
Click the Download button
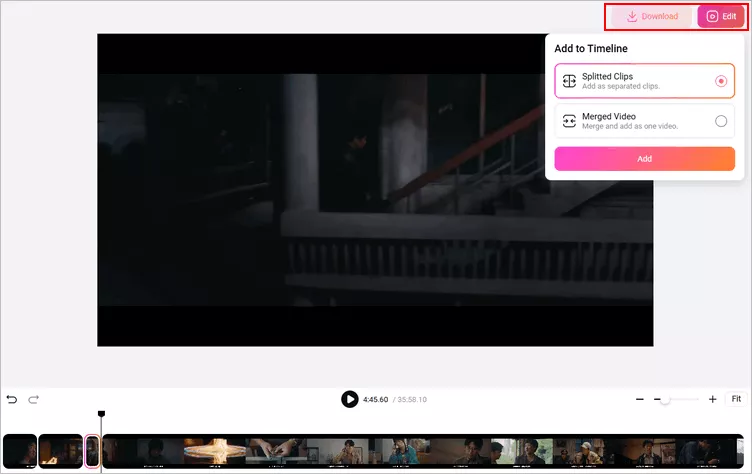(652, 16)
